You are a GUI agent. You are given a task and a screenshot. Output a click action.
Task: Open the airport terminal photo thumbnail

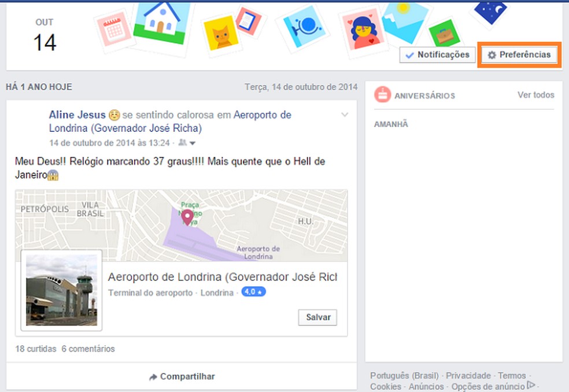62,290
